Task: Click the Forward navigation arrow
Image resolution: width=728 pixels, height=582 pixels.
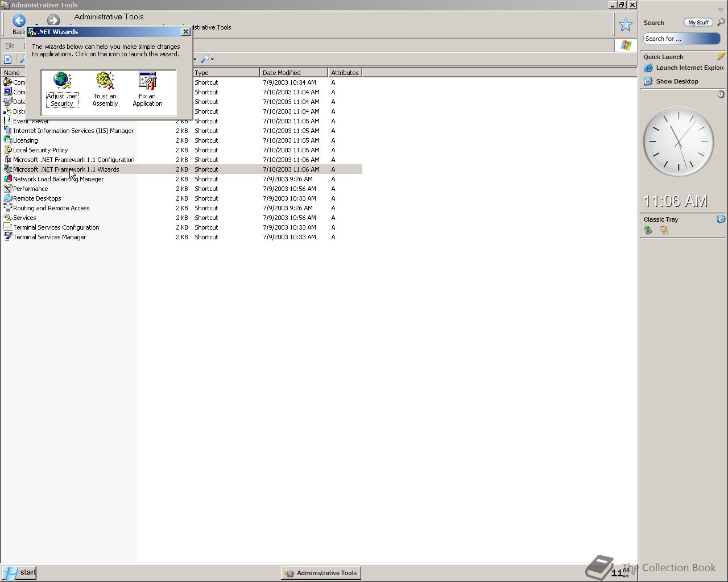Action: coord(53,21)
